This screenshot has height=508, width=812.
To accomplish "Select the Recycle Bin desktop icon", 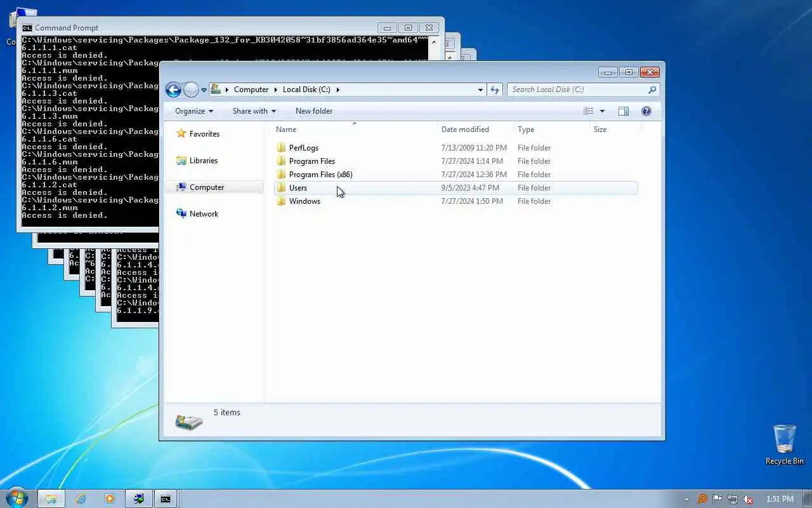I will (784, 444).
